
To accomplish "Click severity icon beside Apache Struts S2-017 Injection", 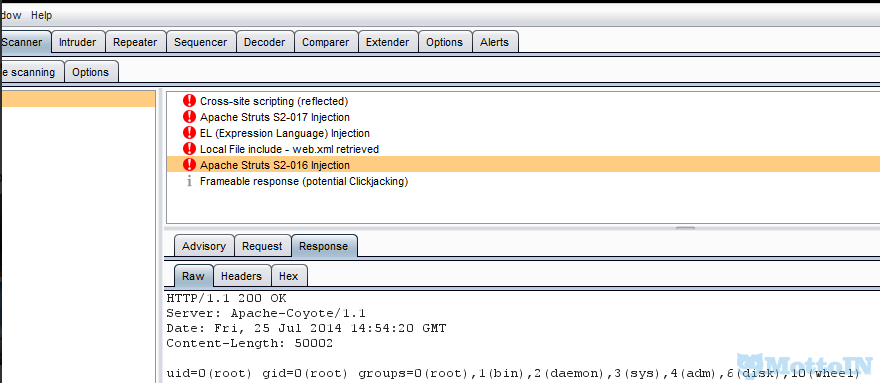I will pos(190,117).
